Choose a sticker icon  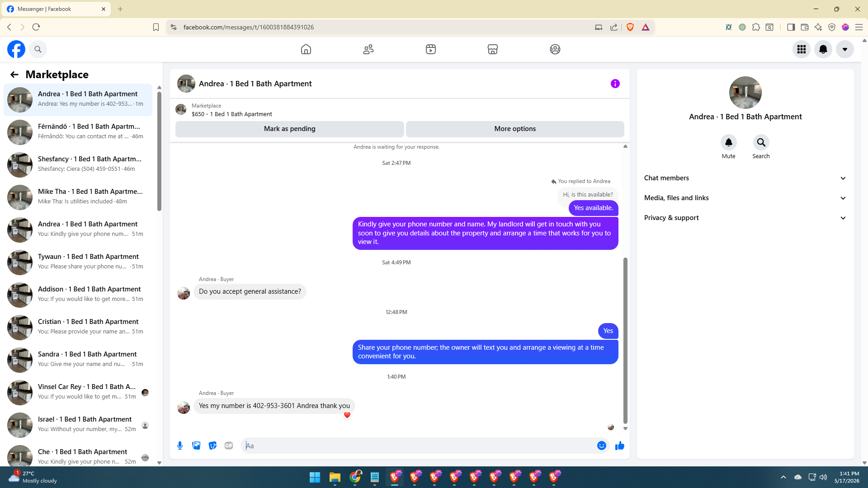212,446
